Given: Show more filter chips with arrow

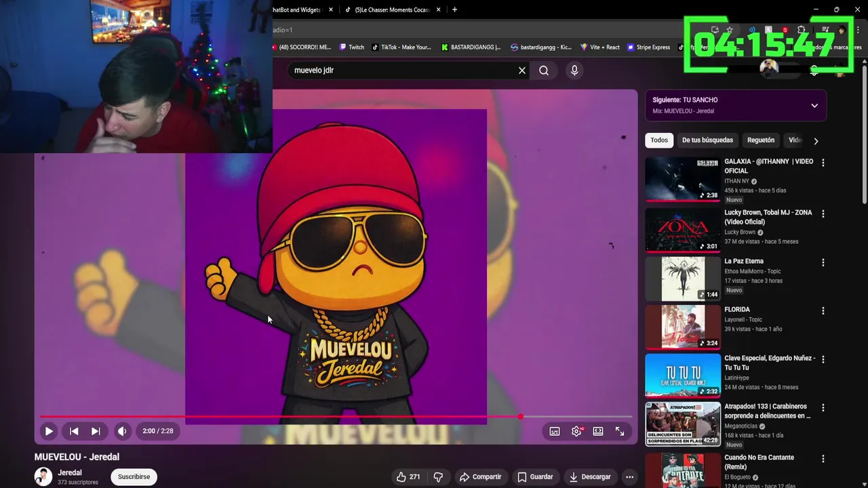Looking at the screenshot, I should pyautogui.click(x=816, y=141).
